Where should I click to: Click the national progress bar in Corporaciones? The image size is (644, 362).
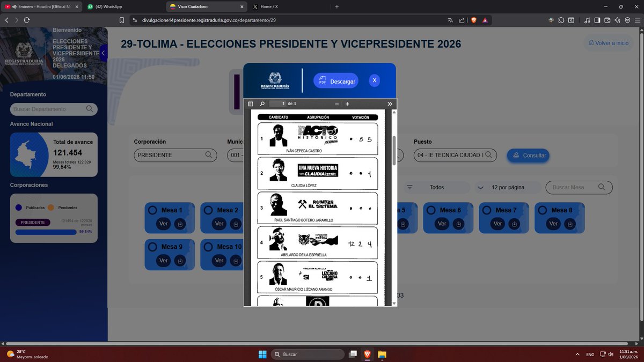coord(46,232)
